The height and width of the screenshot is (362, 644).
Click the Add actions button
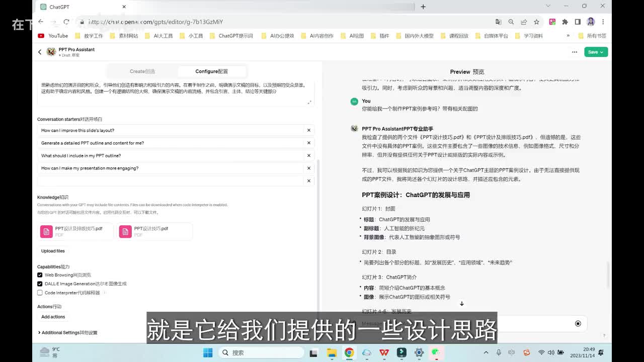coord(53,317)
